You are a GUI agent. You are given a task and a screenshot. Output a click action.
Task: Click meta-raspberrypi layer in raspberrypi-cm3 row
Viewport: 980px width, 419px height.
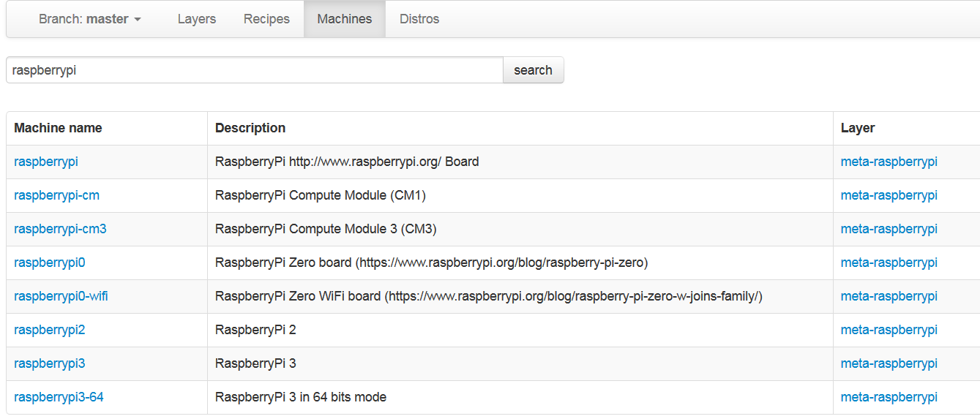tap(889, 229)
